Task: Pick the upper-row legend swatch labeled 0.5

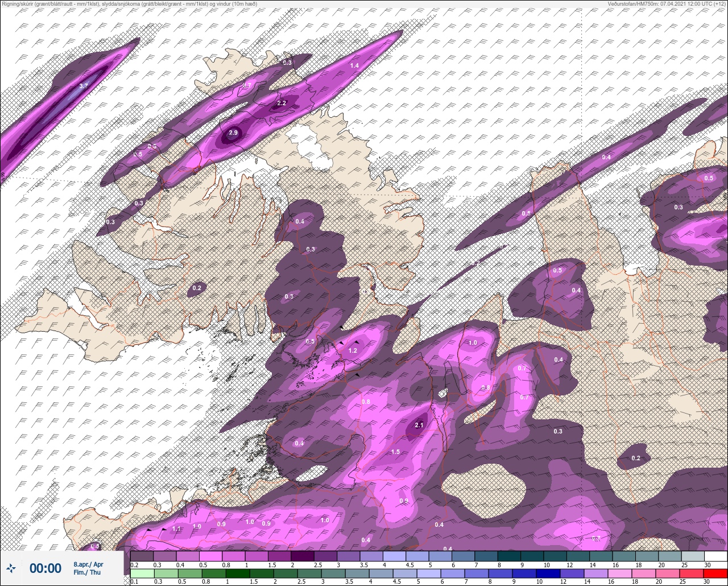Action: pos(210,556)
